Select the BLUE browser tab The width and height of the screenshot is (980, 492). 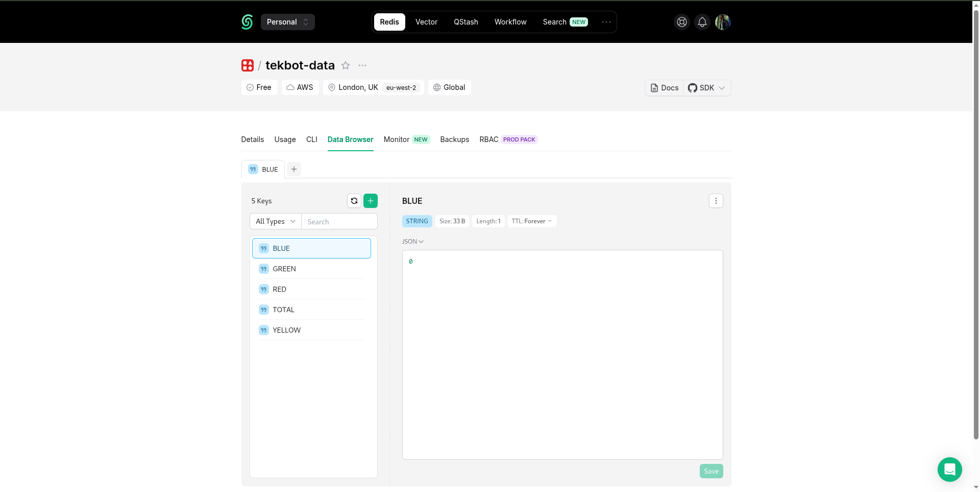click(x=263, y=169)
